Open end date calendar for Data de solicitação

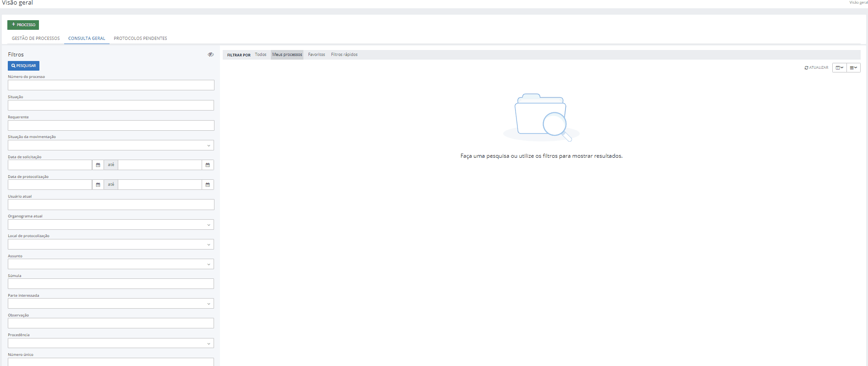[x=208, y=165]
